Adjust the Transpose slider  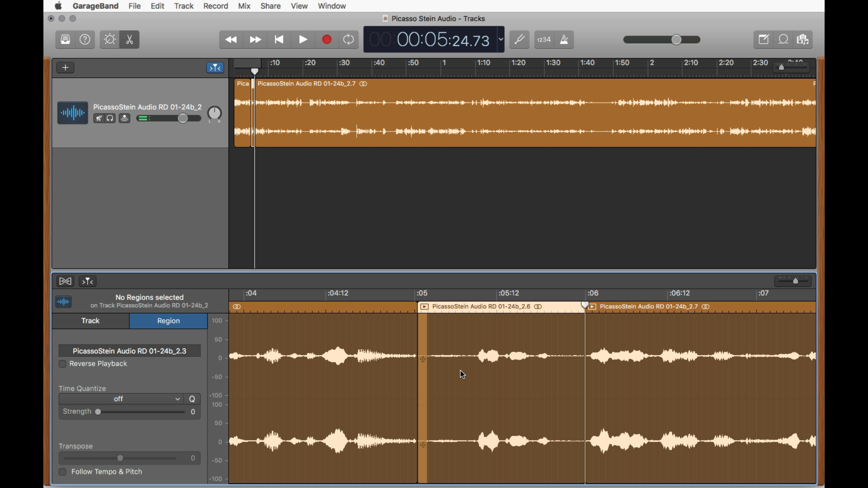point(120,458)
